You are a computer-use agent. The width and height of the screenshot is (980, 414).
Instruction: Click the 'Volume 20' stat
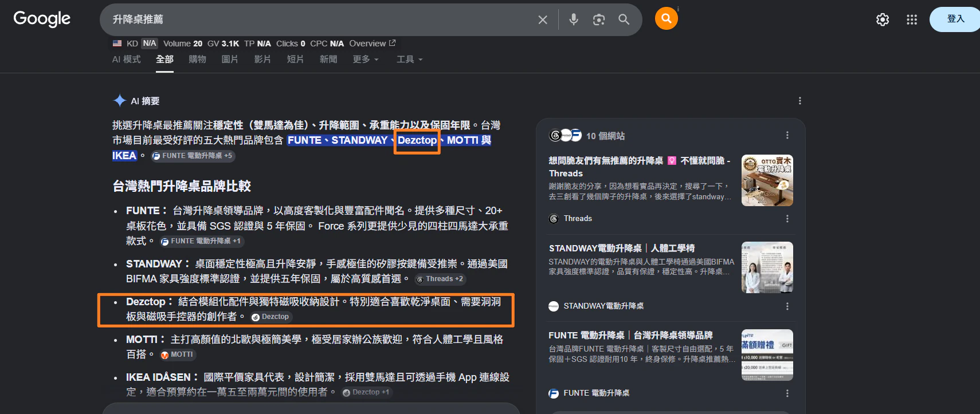click(183, 44)
